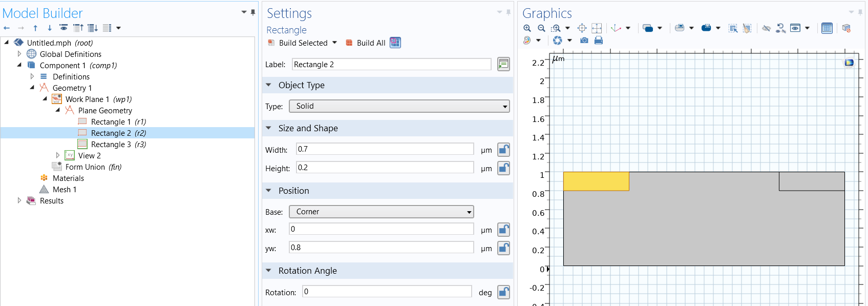Click the label options icon beside Rectangle 2
The height and width of the screenshot is (306, 868).
(503, 64)
